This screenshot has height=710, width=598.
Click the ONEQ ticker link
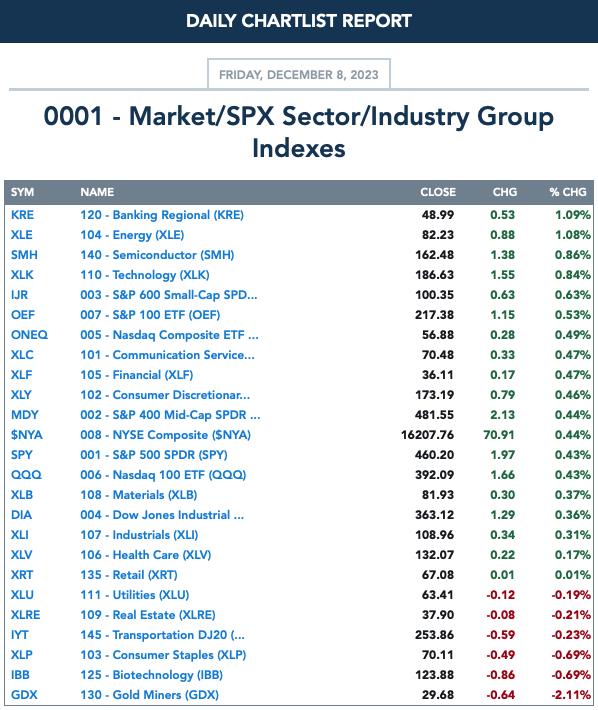29,335
